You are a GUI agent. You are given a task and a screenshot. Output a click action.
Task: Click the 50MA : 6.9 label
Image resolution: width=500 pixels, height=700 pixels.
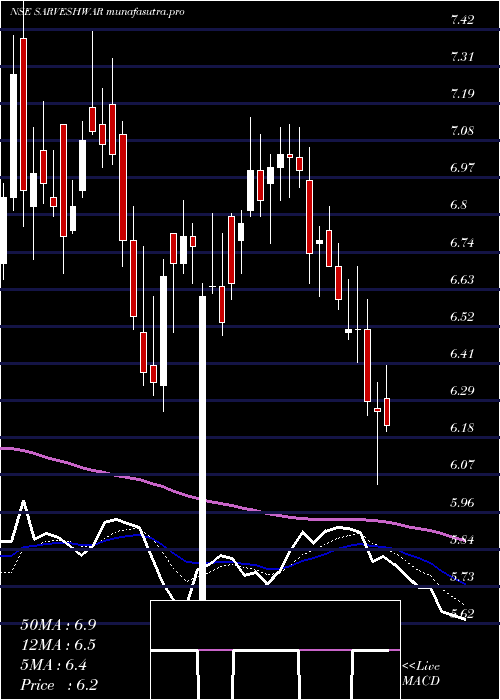[58, 625]
